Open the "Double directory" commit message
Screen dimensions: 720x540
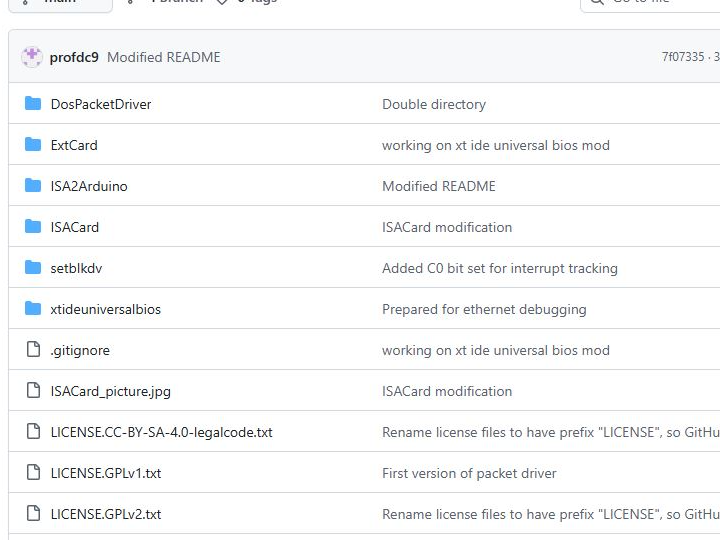(434, 104)
